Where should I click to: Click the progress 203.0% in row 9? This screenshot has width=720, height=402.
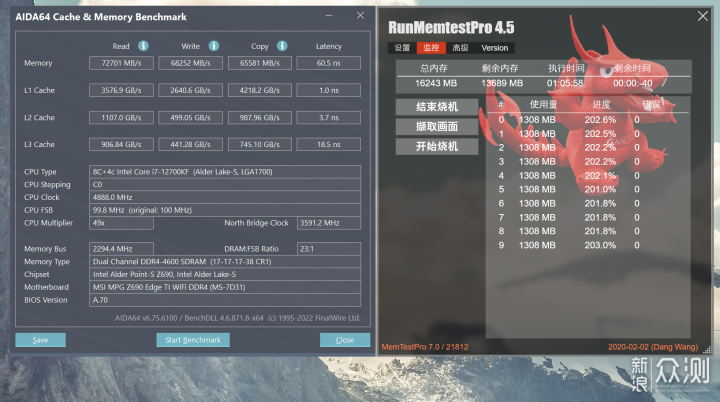600,245
